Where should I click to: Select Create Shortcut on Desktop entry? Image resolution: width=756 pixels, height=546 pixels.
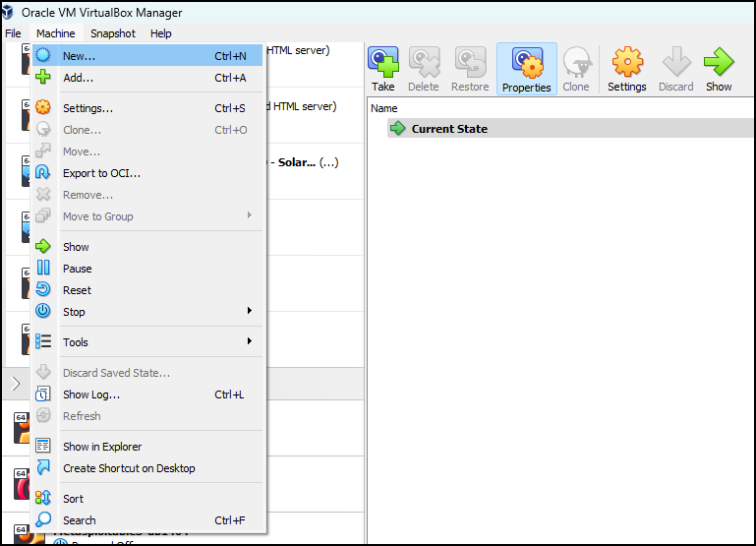147,468
